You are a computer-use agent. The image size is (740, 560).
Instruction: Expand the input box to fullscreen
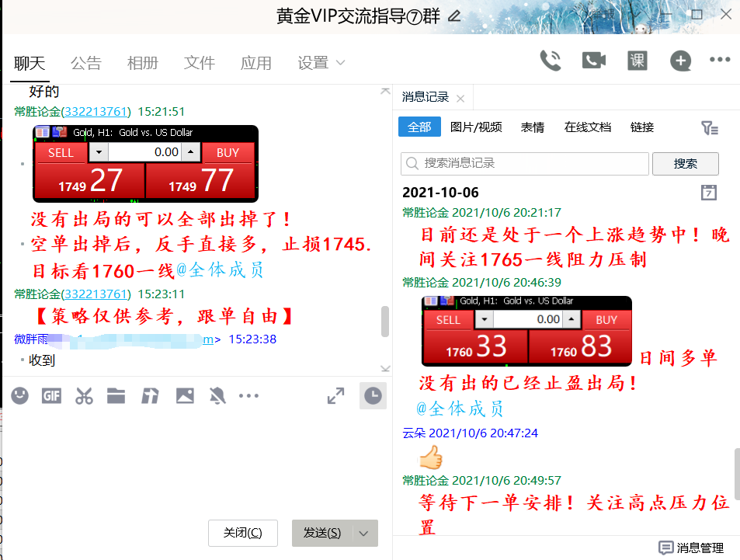click(335, 395)
